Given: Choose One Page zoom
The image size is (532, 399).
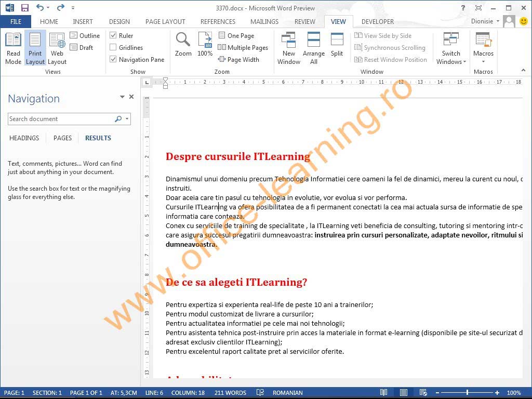Looking at the screenshot, I should (x=236, y=35).
